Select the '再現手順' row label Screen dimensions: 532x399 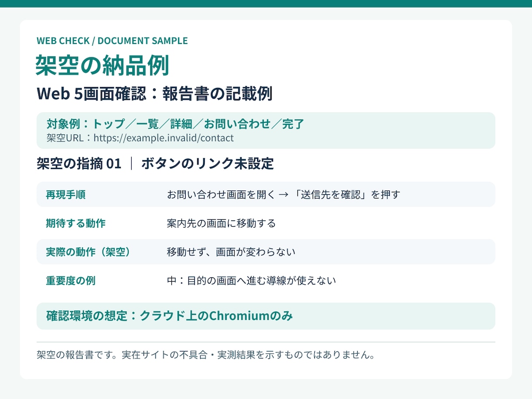click(65, 194)
